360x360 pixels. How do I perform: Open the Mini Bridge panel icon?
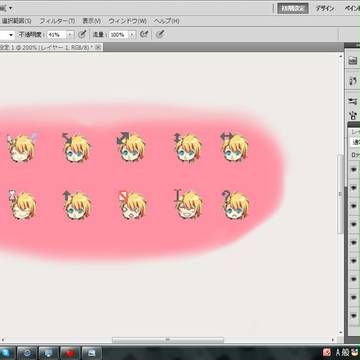[x=353, y=60]
